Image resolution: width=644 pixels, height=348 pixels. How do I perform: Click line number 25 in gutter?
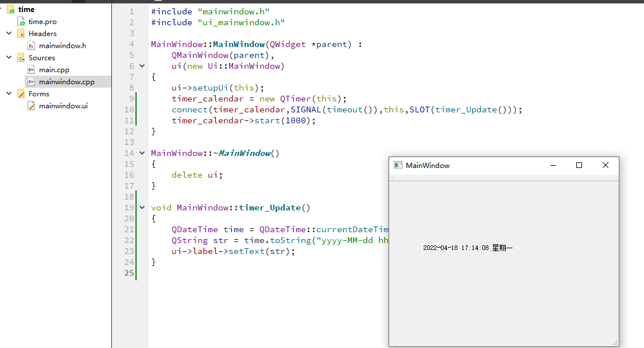pos(129,273)
